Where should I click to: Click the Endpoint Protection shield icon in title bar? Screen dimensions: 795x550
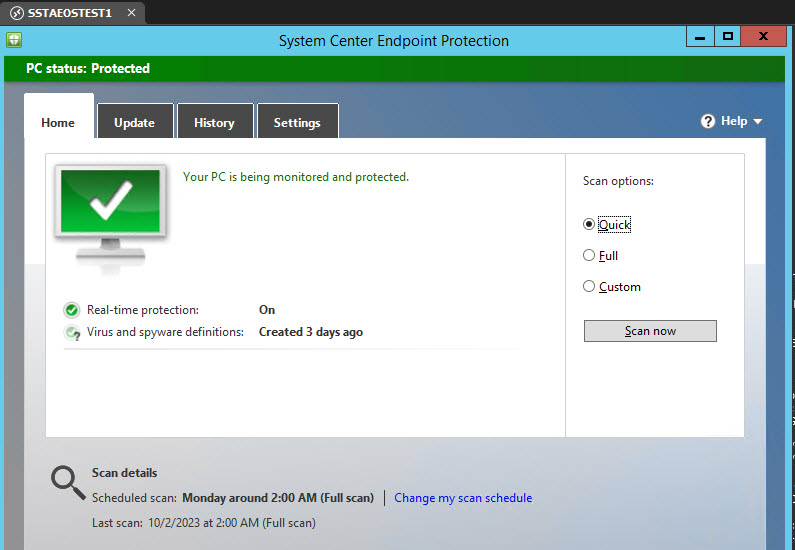point(14,40)
